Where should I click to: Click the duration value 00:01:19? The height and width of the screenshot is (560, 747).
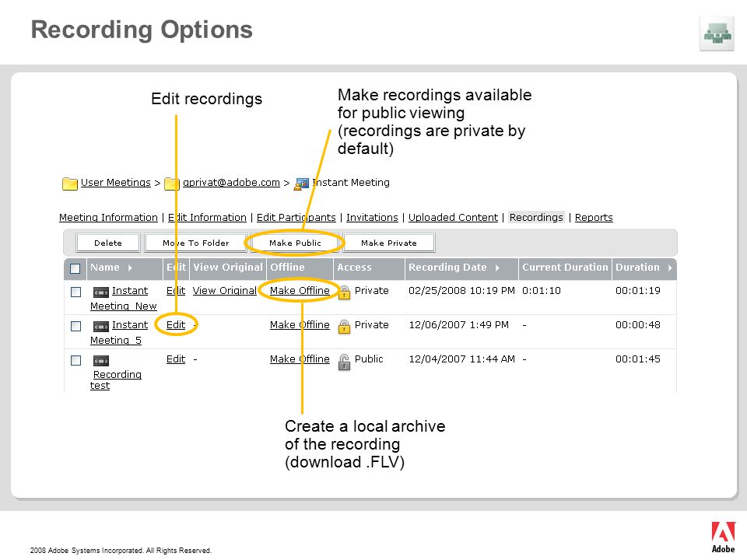coord(638,291)
